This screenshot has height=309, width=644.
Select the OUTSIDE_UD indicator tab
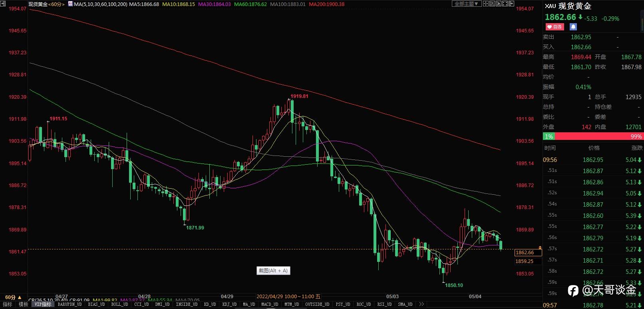coord(317,305)
